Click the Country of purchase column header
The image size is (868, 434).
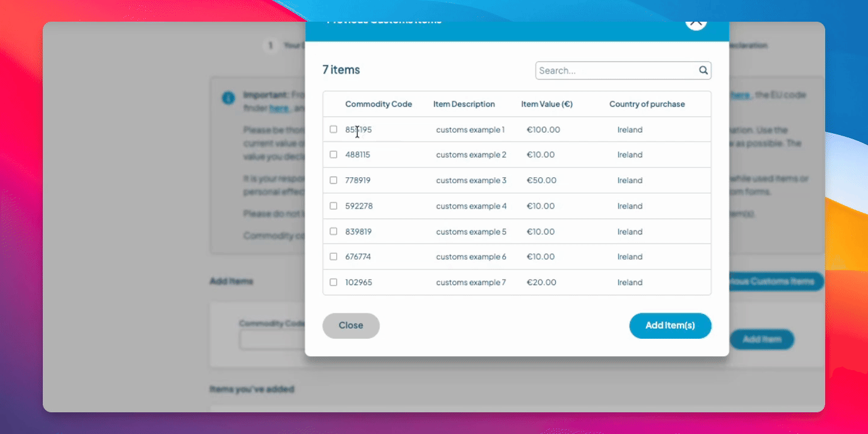(x=647, y=104)
